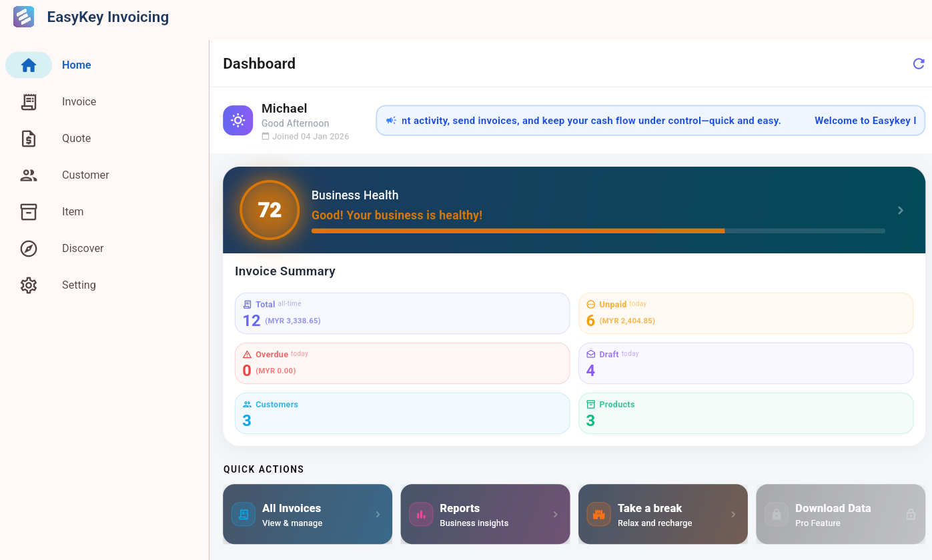Click the chevron on Reports card
This screenshot has height=560, width=932.
(556, 514)
